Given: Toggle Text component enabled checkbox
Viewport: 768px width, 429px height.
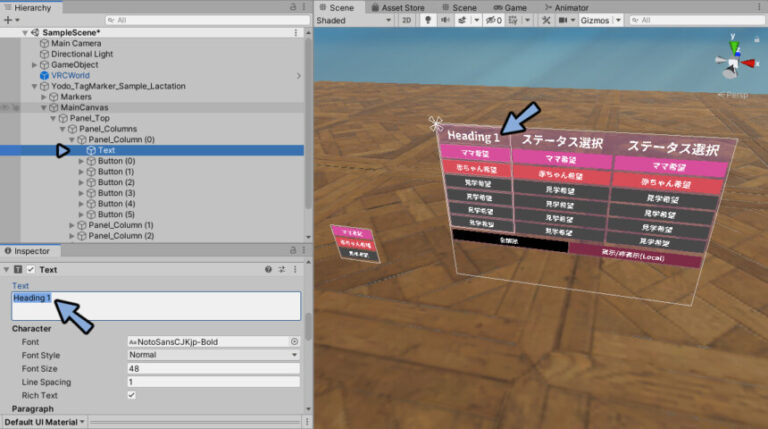Looking at the screenshot, I should 31,269.
